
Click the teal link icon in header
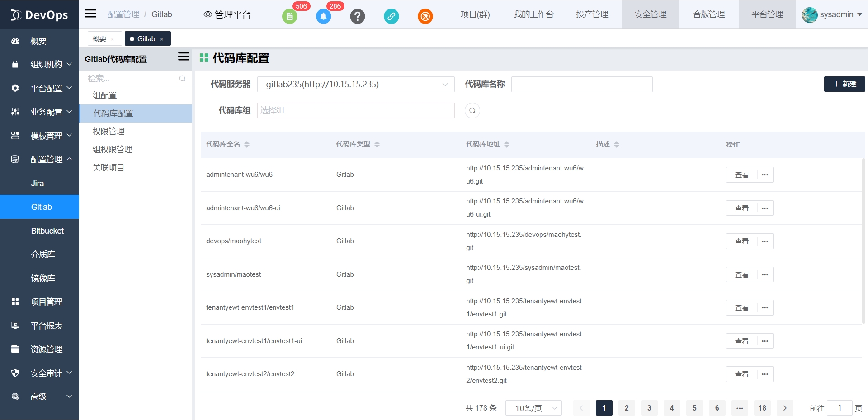point(391,17)
